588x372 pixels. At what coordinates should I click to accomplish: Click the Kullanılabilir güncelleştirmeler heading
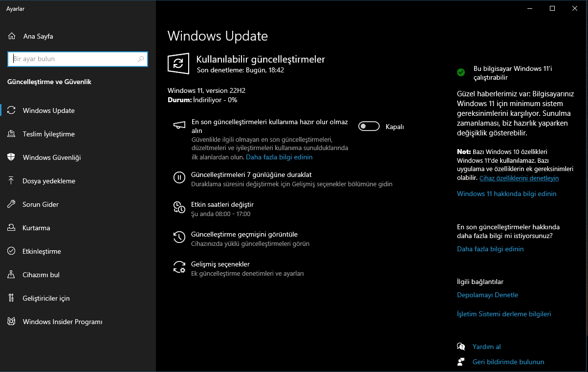[x=261, y=59]
